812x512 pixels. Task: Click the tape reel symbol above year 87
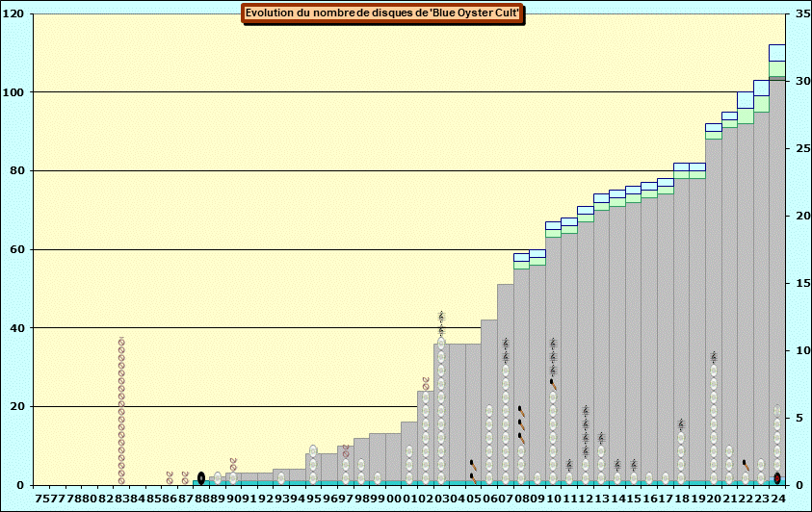click(185, 477)
